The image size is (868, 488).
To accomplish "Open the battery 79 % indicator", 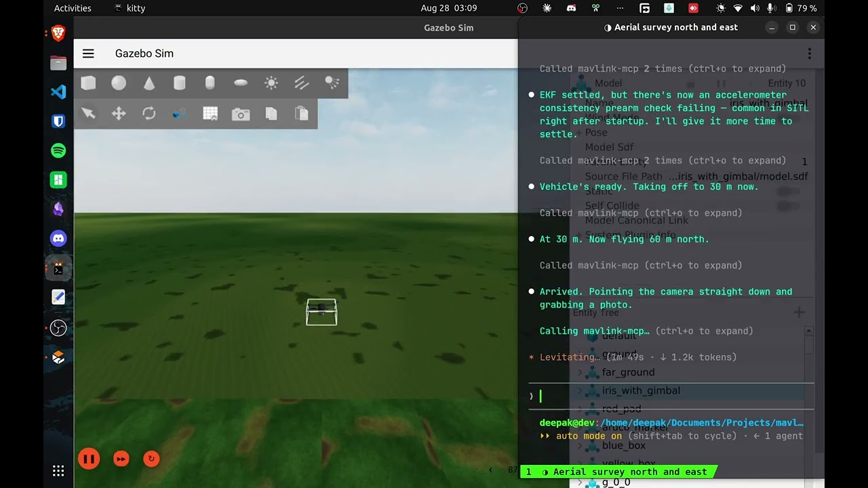I will [x=801, y=8].
